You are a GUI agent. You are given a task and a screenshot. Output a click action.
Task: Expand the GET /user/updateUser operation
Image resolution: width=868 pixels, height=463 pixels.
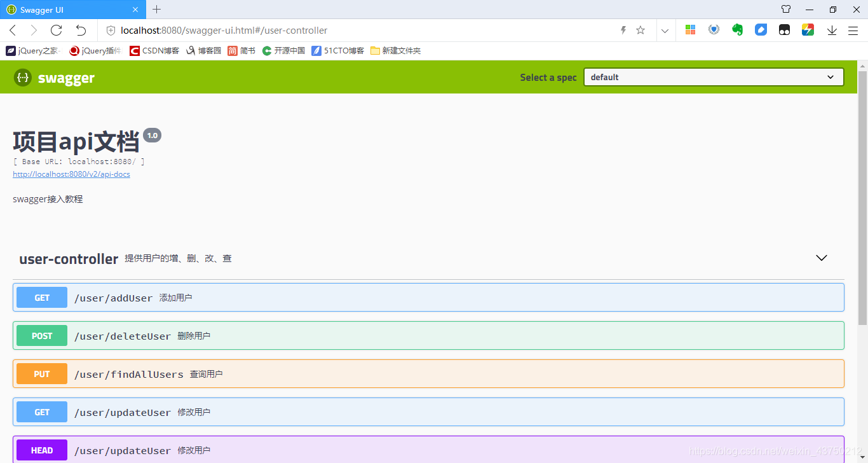[428, 412]
